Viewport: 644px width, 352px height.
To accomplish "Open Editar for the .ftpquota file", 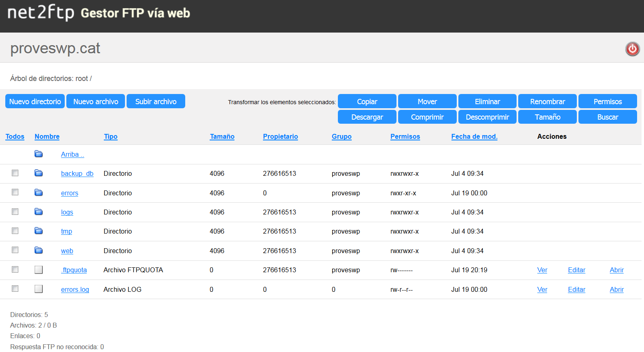I will 576,270.
